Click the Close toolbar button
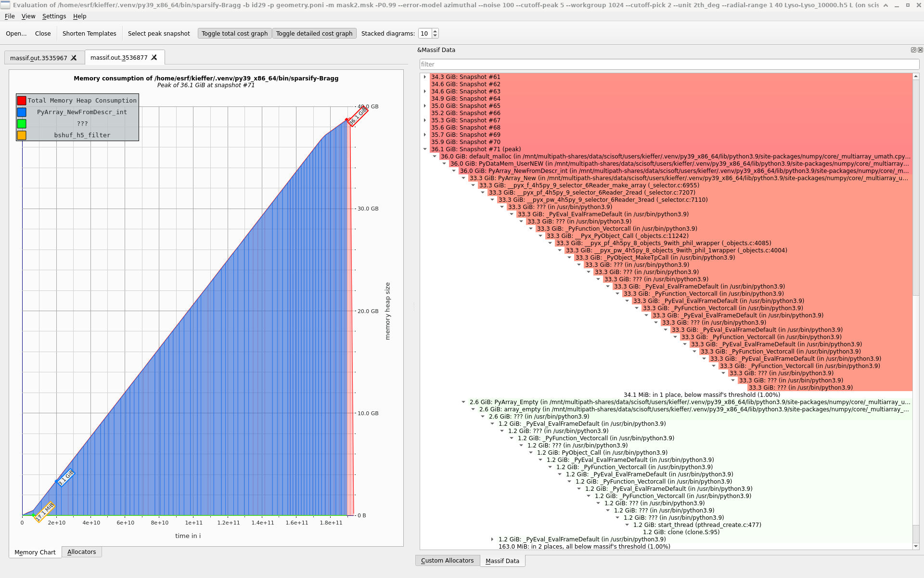924x578 pixels. (x=43, y=33)
